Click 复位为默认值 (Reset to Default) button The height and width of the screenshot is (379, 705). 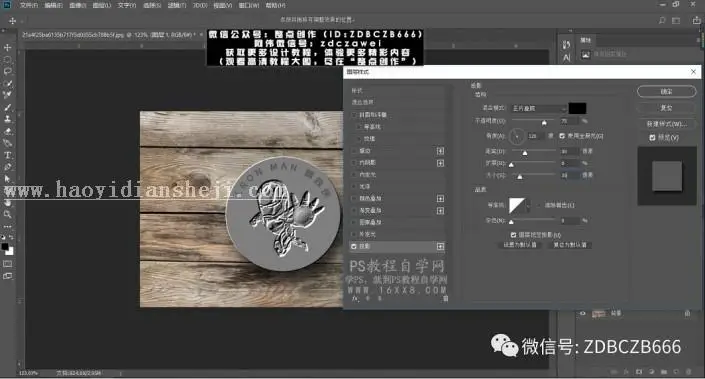[570, 245]
